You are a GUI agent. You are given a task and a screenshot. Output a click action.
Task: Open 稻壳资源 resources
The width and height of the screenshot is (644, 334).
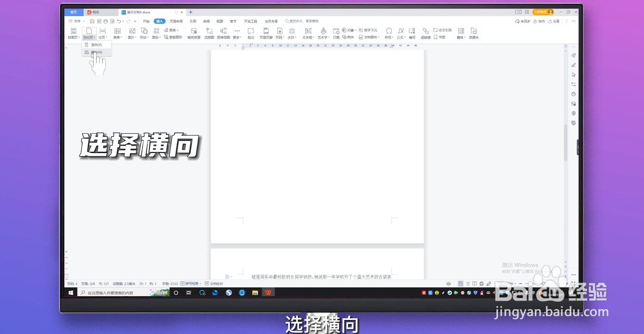pos(194,33)
